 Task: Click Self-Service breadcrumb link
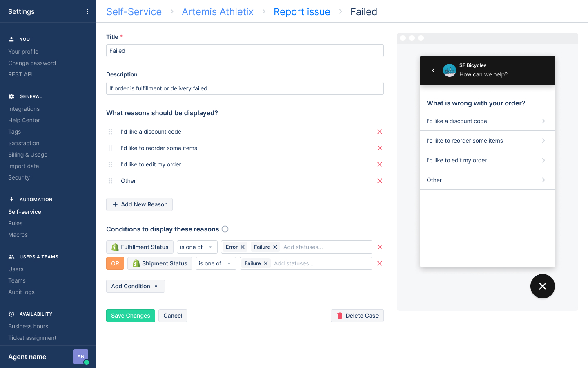[134, 11]
